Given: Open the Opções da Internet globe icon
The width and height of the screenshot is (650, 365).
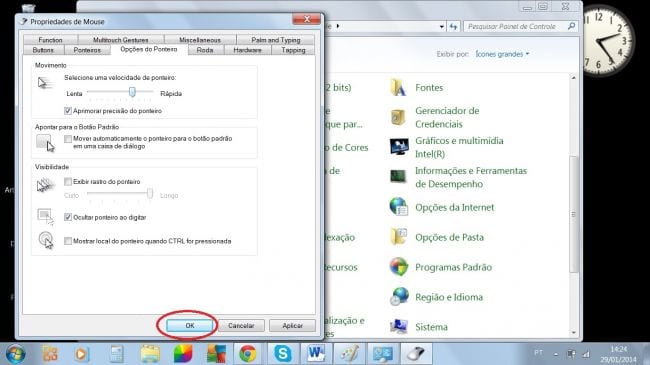Looking at the screenshot, I should coord(399,207).
